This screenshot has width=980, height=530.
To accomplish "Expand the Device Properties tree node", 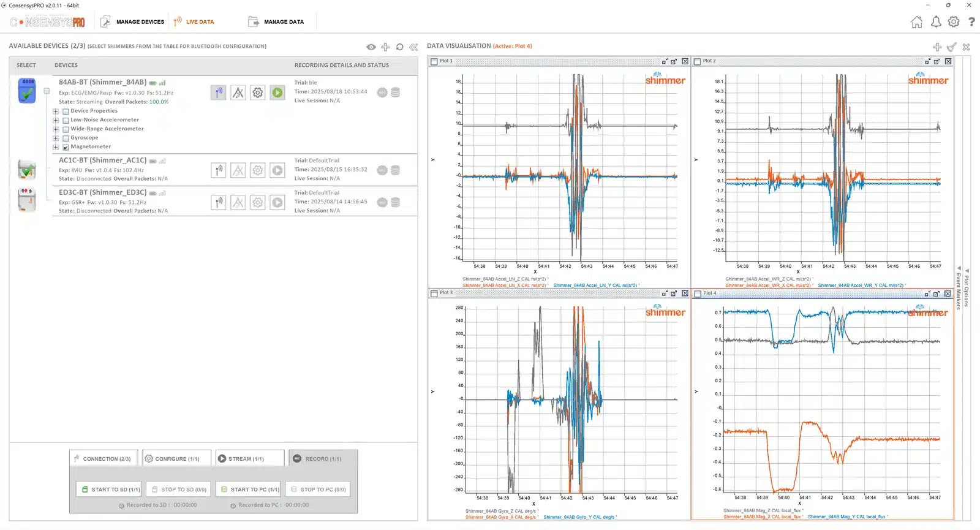I will coord(56,112).
